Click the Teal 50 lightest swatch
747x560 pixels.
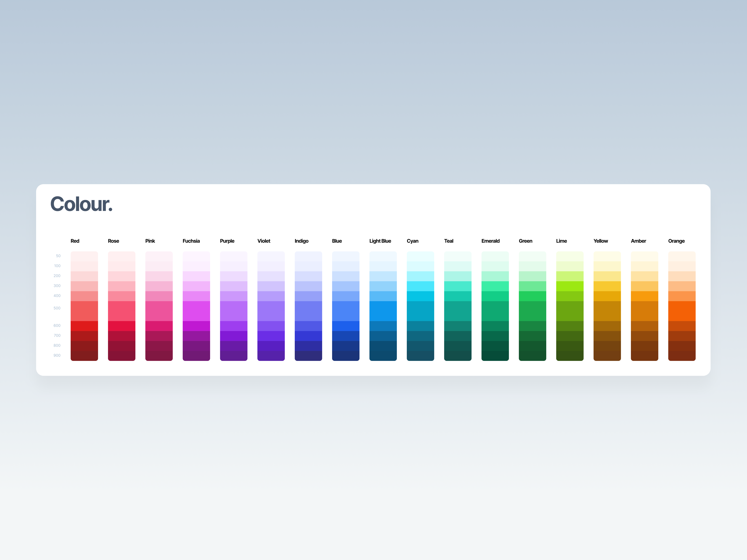(458, 256)
